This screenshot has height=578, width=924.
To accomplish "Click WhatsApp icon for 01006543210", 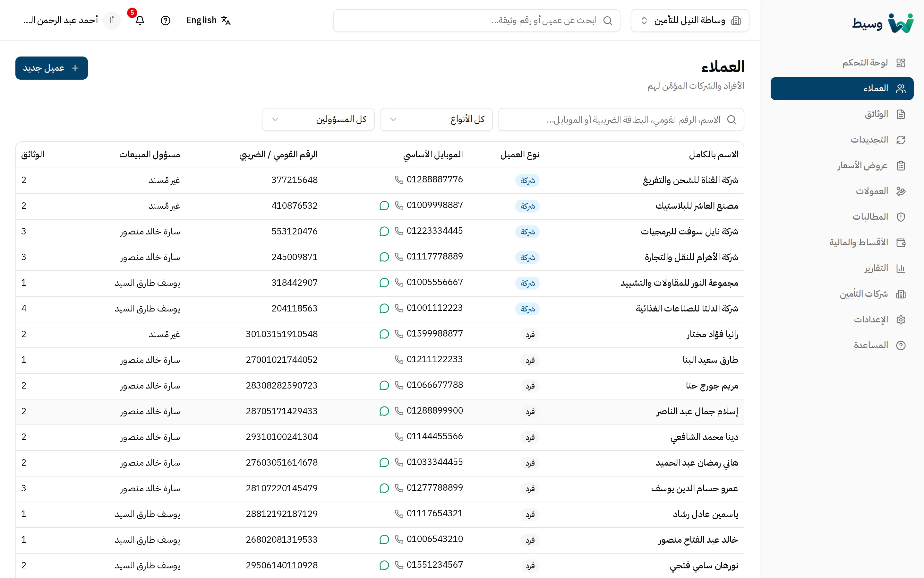I will [384, 539].
